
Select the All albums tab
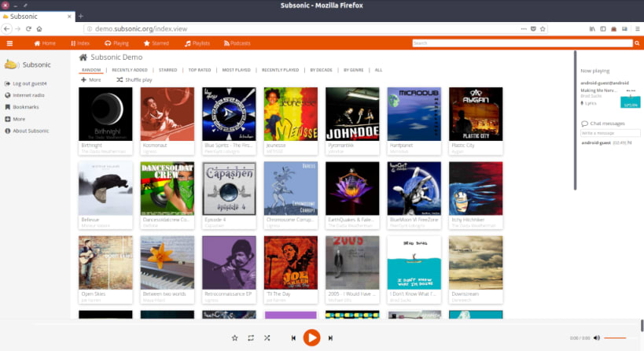click(x=378, y=70)
